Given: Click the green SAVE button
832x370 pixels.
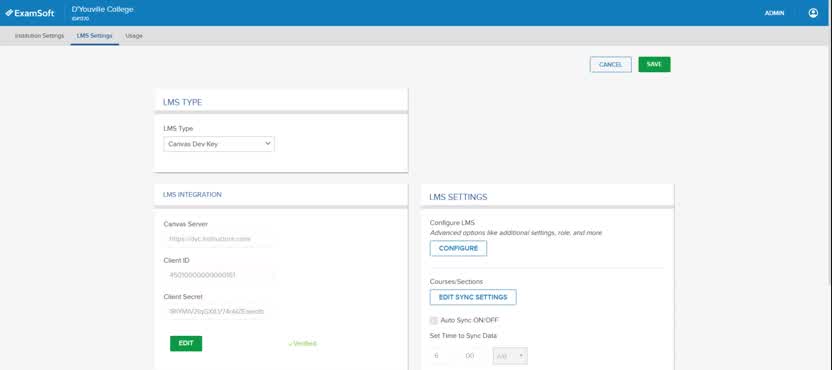Looking at the screenshot, I should tap(654, 64).
